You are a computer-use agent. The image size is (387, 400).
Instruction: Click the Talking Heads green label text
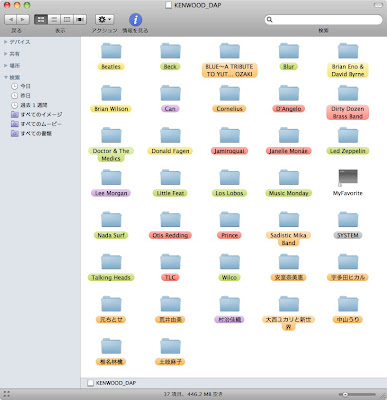[x=111, y=278]
